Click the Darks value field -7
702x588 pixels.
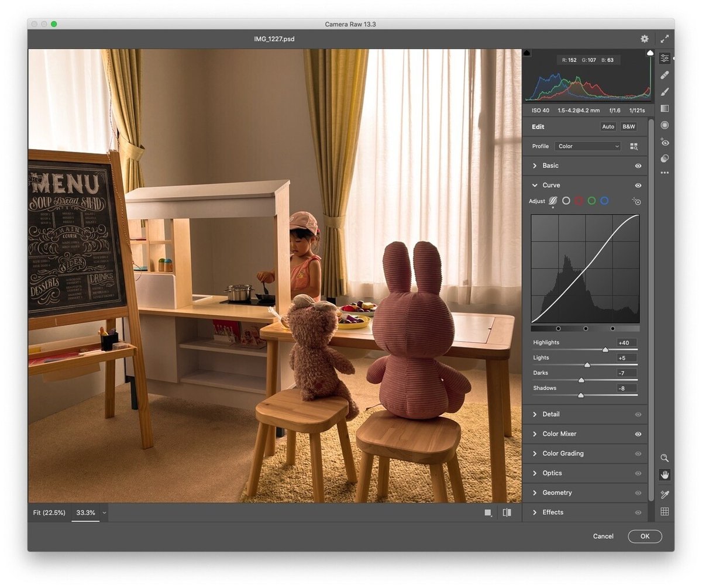pos(627,373)
